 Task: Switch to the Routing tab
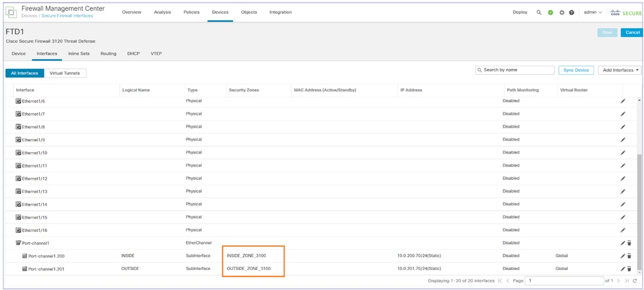tap(108, 53)
